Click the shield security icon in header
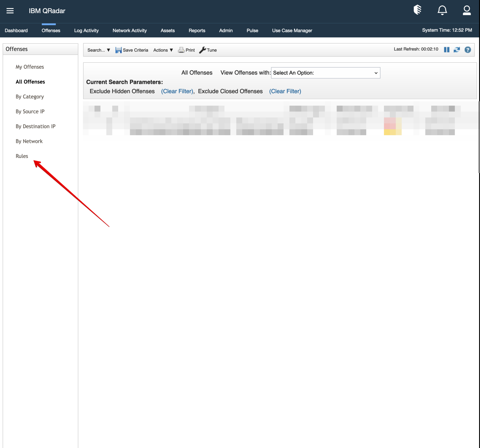480x448 pixels. pyautogui.click(x=417, y=10)
